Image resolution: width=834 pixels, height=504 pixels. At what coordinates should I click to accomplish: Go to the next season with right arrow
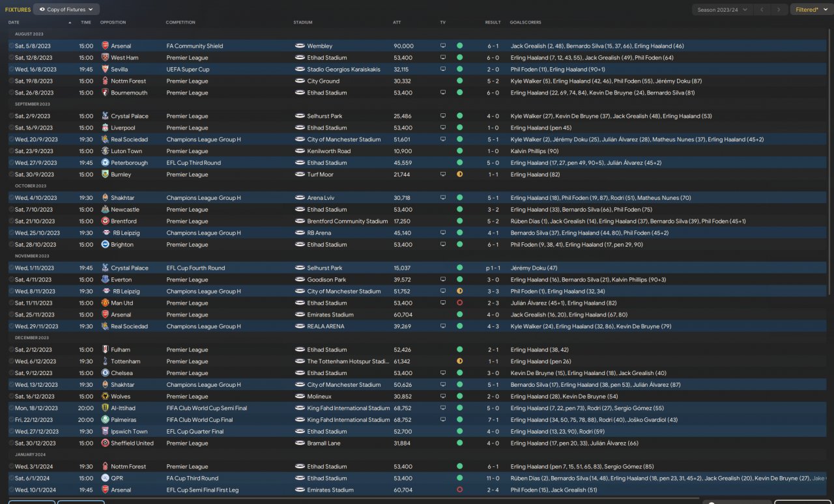click(779, 10)
